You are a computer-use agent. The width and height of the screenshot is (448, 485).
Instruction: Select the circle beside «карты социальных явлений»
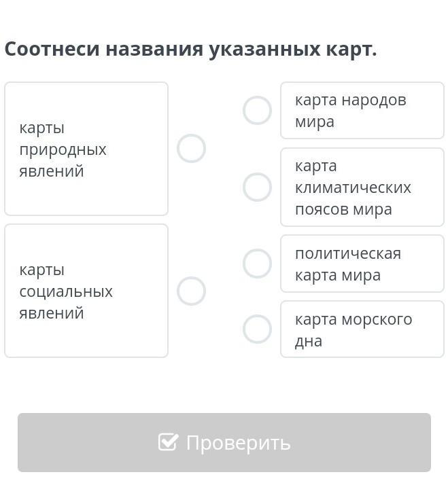191,291
